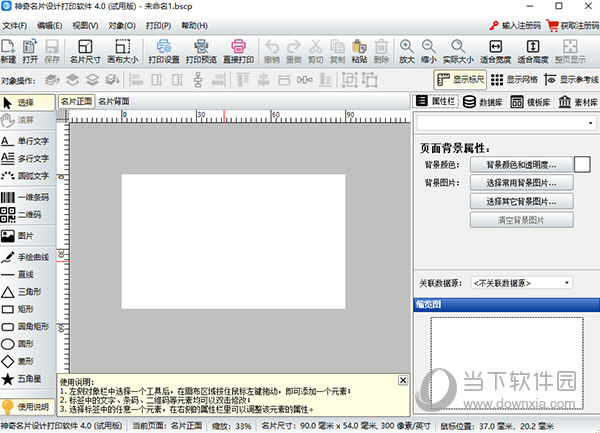
Task: Pick the 圆弧文字 arc text tool
Action: pos(25,176)
